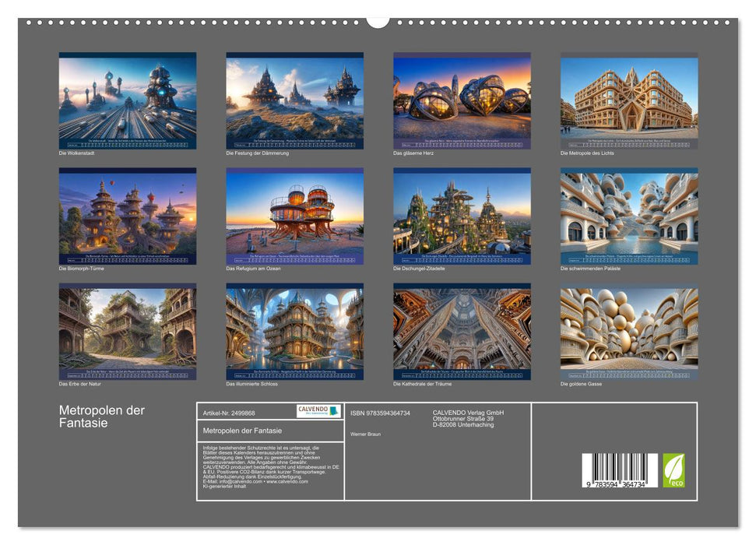Click the 'Artikel-Nr. 2499868' text
The width and height of the screenshot is (756, 545).
tap(229, 413)
